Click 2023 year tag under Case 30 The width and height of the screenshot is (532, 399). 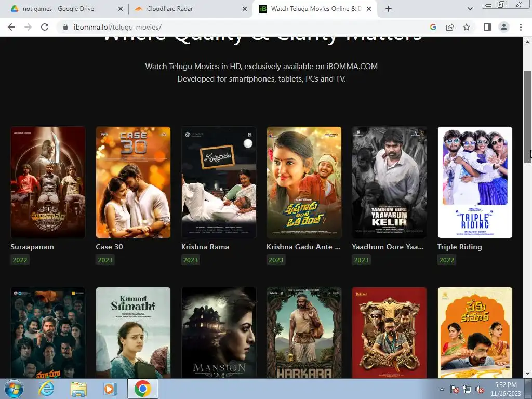(105, 260)
